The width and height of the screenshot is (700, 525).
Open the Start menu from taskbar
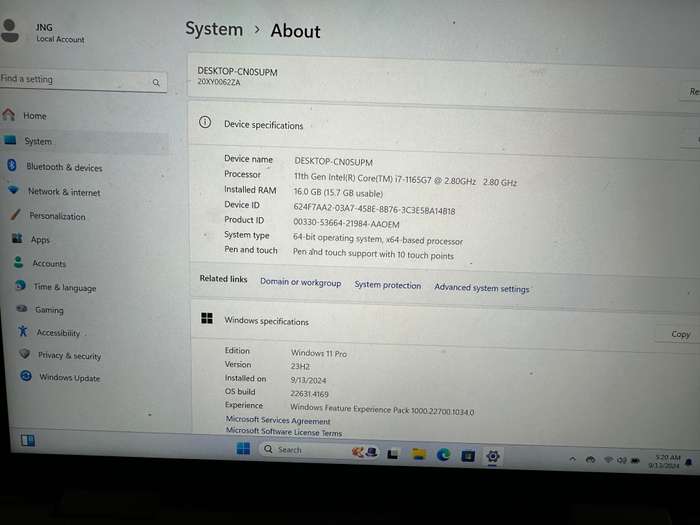pos(243,448)
